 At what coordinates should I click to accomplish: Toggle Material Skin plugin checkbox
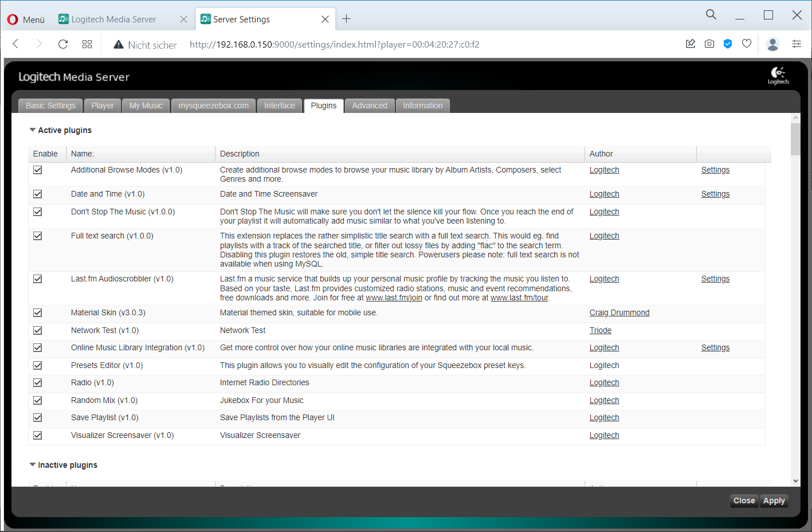click(38, 312)
